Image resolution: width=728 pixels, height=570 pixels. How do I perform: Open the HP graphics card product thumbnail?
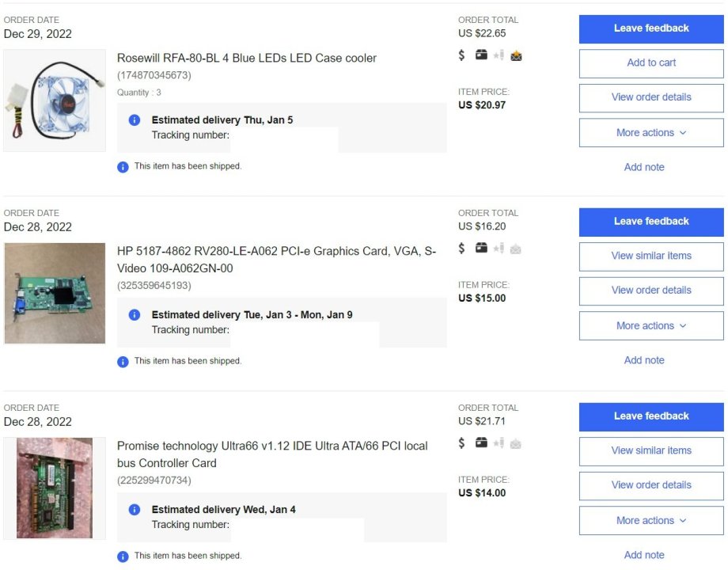[55, 294]
